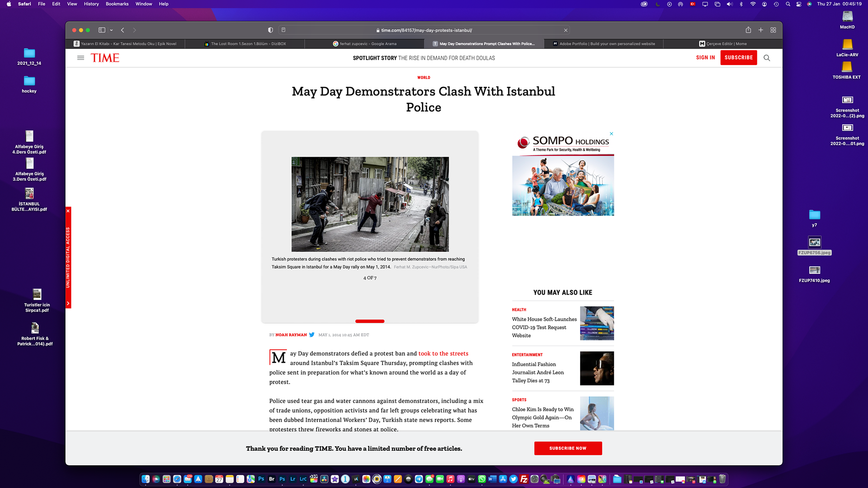This screenshot has height=488, width=868.
Task: Switch to The Lost Room DiziBOX tab
Action: coord(245,44)
